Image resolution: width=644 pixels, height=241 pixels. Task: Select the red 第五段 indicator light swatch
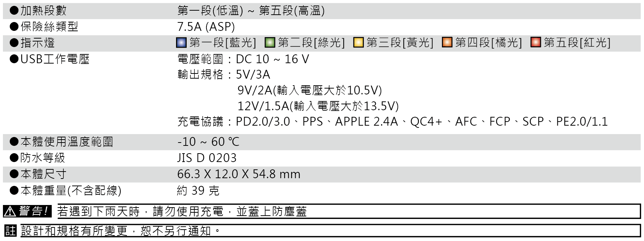pos(536,43)
